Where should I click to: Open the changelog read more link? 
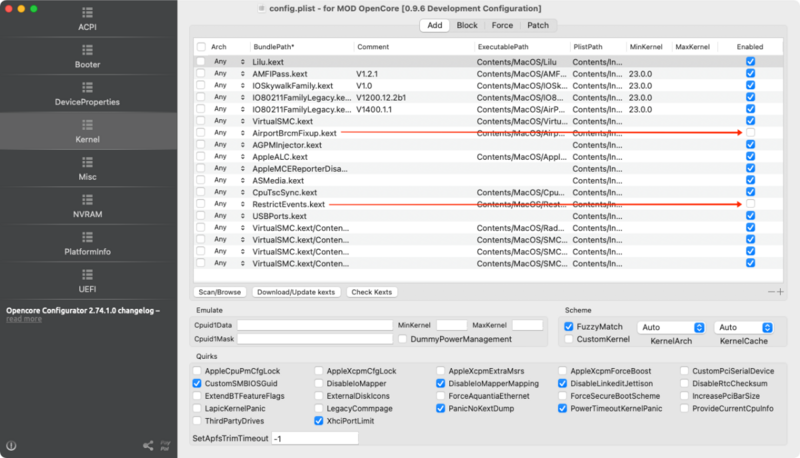[x=24, y=319]
